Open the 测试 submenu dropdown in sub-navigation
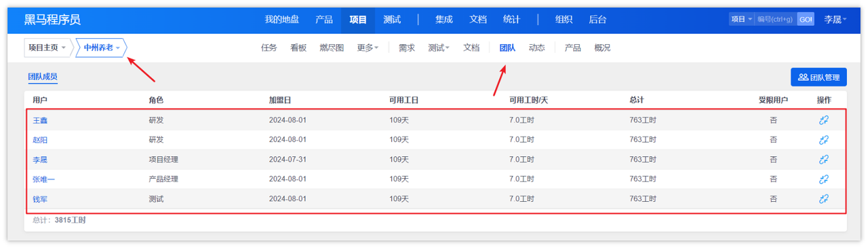Image resolution: width=868 pixels, height=248 pixels. 439,48
